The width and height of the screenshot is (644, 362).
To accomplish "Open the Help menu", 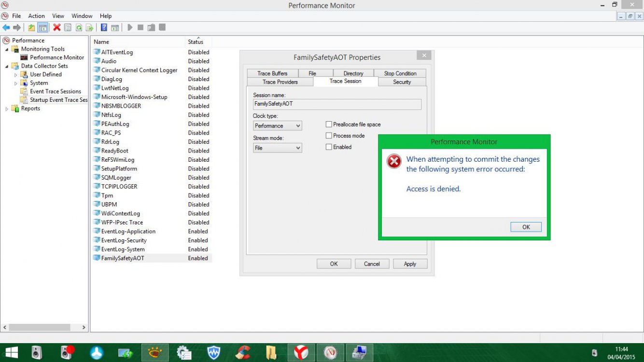I will pos(106,16).
